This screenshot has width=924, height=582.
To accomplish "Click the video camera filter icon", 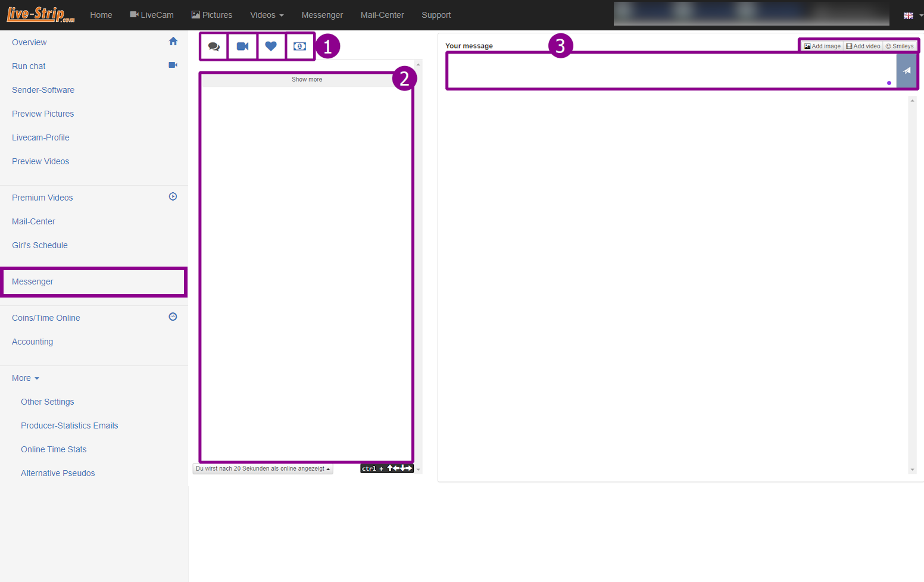I will (242, 46).
